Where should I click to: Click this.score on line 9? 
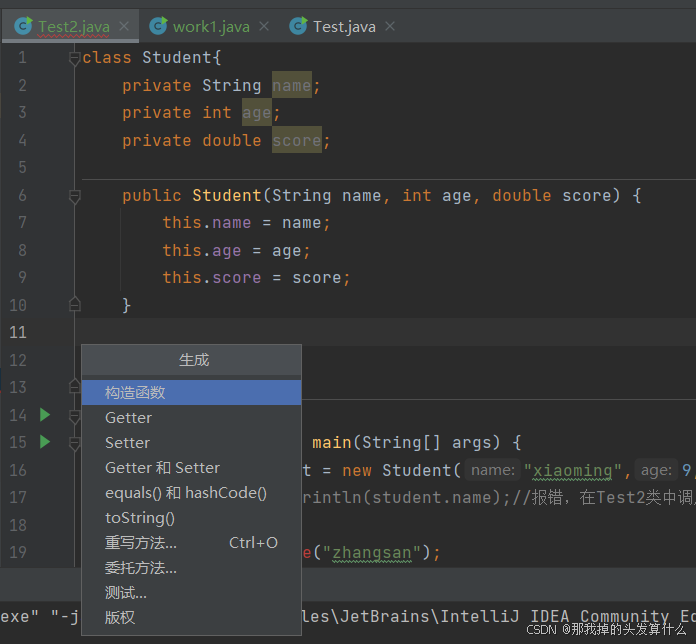(x=212, y=277)
